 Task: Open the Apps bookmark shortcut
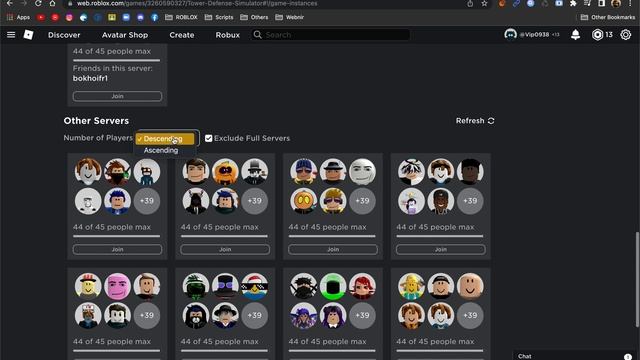pos(18,17)
